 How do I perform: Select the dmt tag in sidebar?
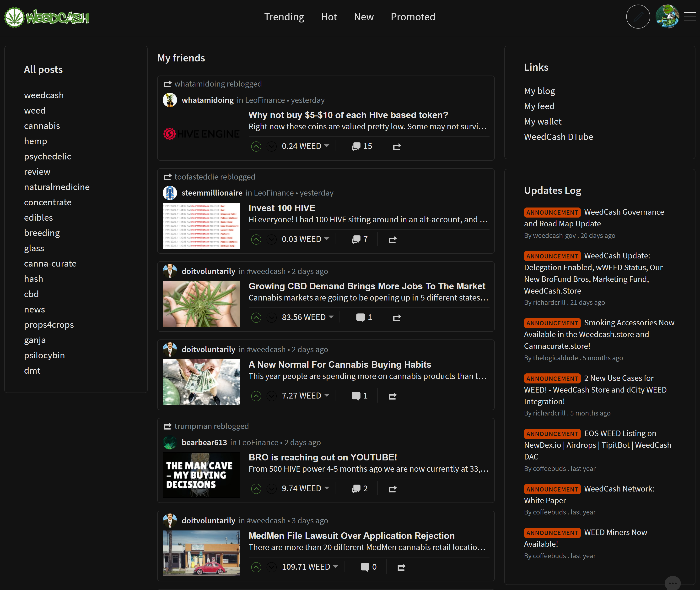pos(32,371)
